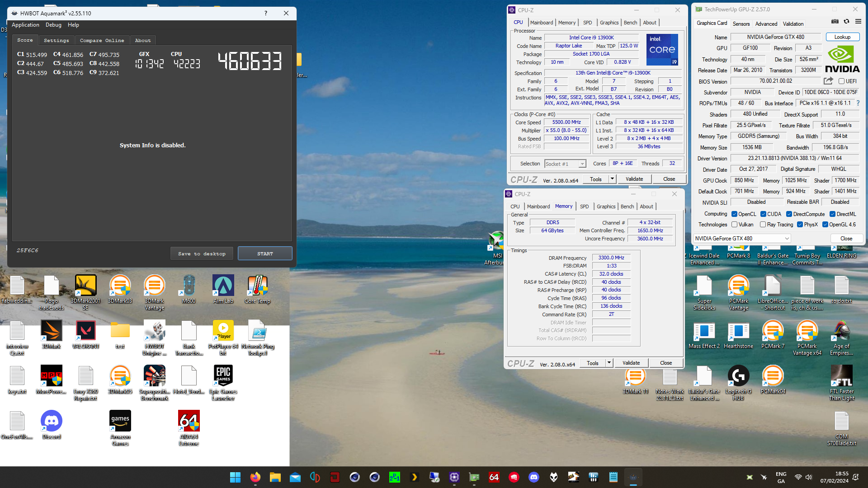This screenshot has width=868, height=488.
Task: Toggle the OpenCL checkbox in GPU-Z
Action: tap(735, 214)
